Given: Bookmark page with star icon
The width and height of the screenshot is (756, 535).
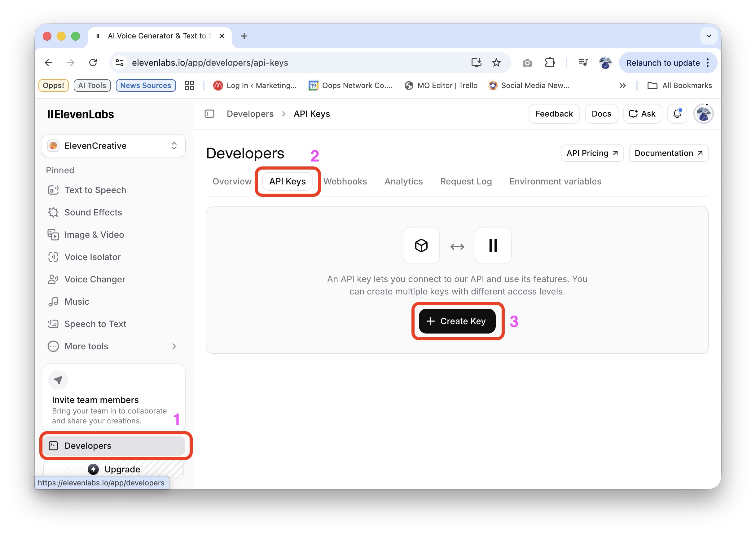Looking at the screenshot, I should pos(496,63).
